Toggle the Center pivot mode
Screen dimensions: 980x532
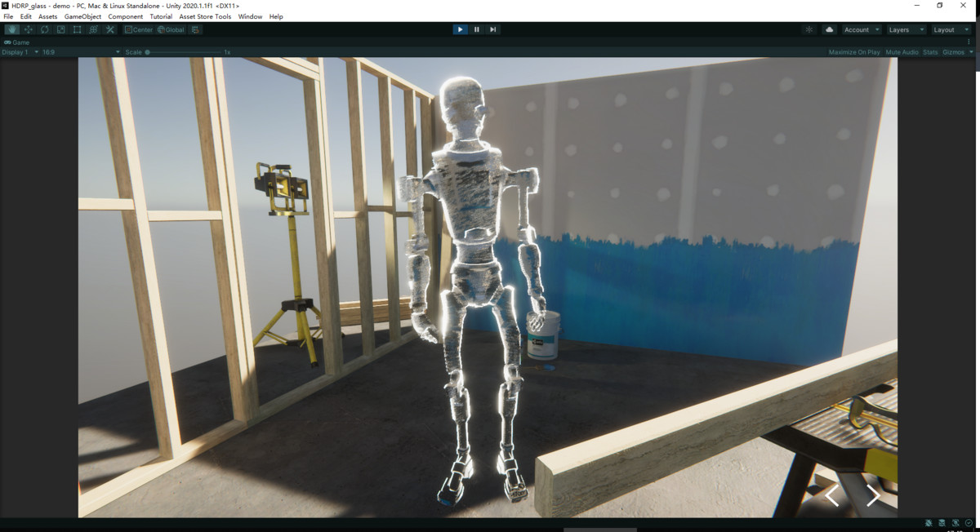(x=137, y=29)
